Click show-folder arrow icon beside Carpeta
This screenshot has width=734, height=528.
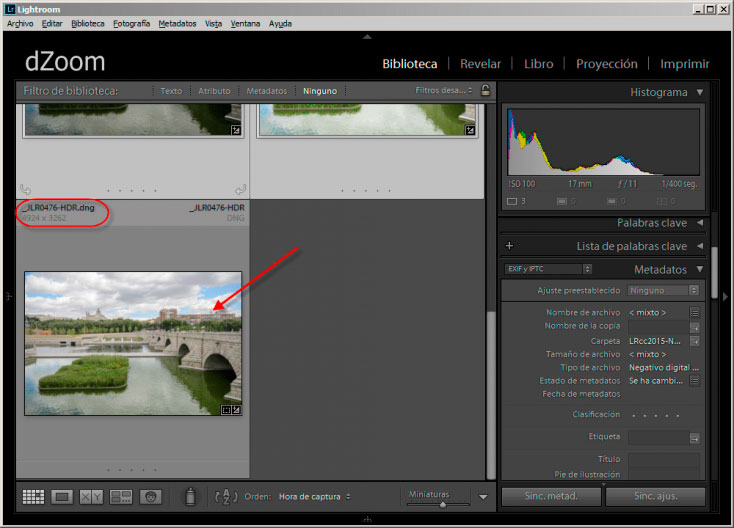pos(695,341)
